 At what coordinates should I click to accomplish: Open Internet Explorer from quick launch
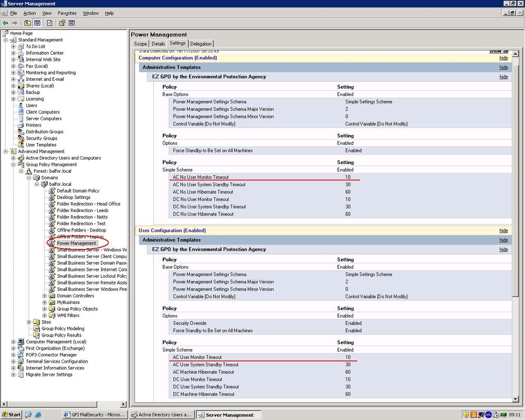coord(38,415)
